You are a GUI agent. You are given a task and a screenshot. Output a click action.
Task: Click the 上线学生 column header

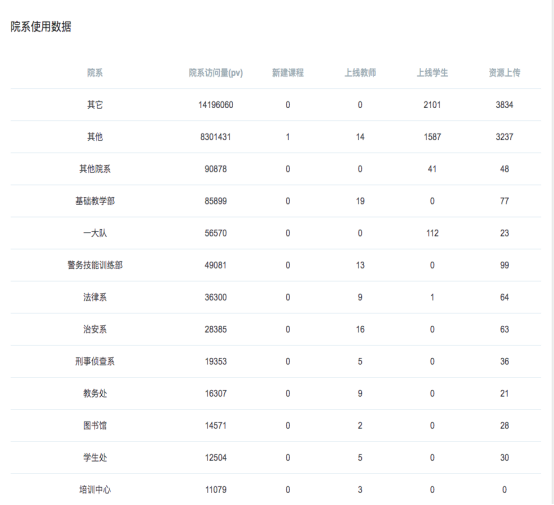pyautogui.click(x=432, y=73)
